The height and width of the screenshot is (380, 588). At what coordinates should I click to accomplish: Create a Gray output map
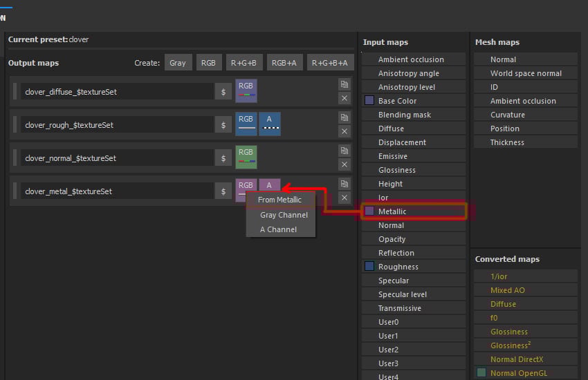pos(178,63)
